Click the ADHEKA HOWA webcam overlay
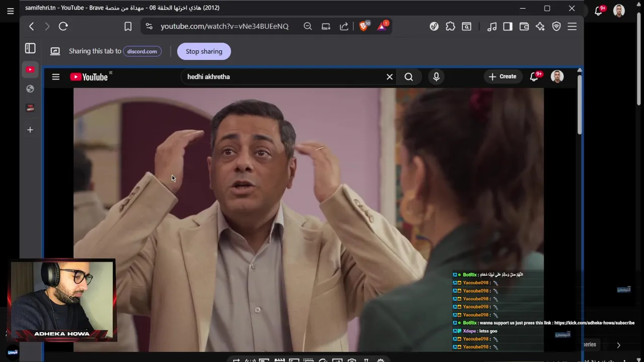Viewport: 644px width, 362px height. pos(62,300)
